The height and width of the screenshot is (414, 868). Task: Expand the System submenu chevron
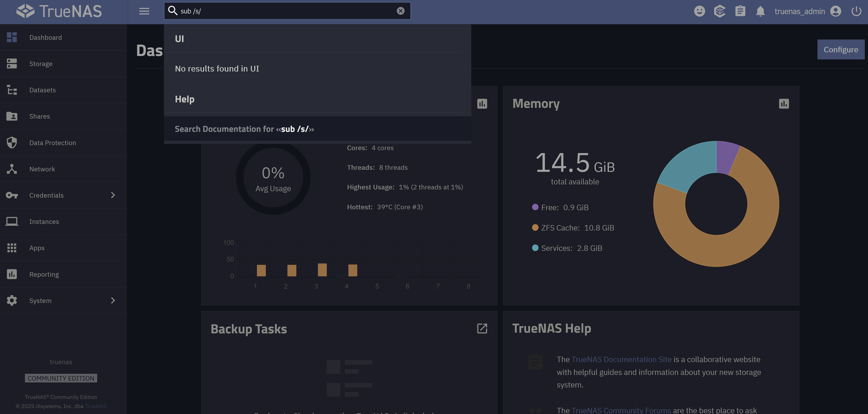(x=113, y=301)
